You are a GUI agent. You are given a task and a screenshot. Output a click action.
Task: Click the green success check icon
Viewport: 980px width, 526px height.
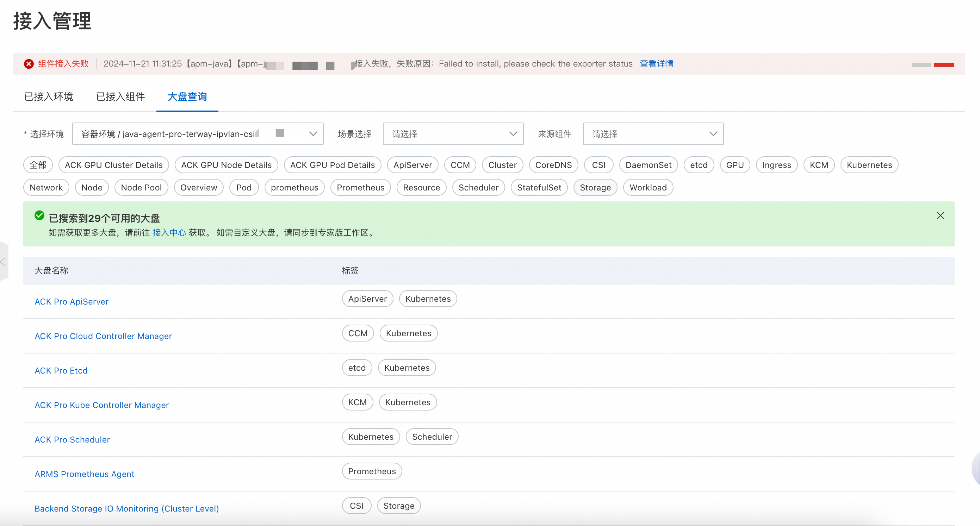point(39,215)
